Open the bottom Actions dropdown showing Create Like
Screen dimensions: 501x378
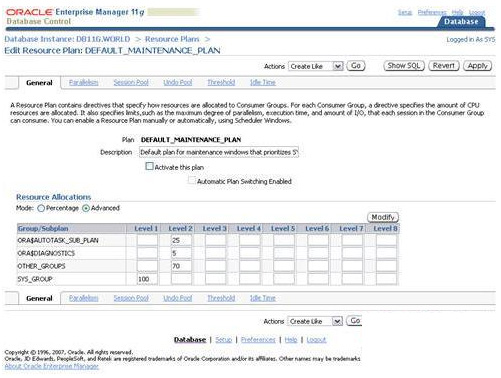(315, 321)
